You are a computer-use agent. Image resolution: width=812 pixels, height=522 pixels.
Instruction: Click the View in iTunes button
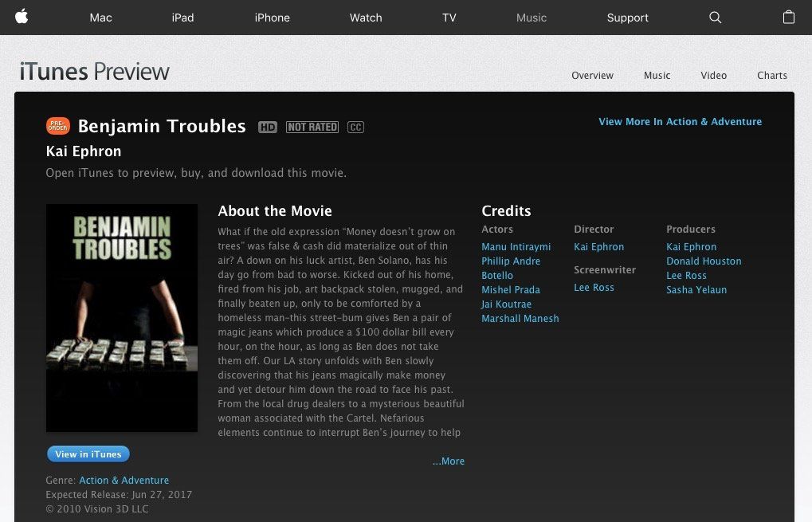click(88, 454)
